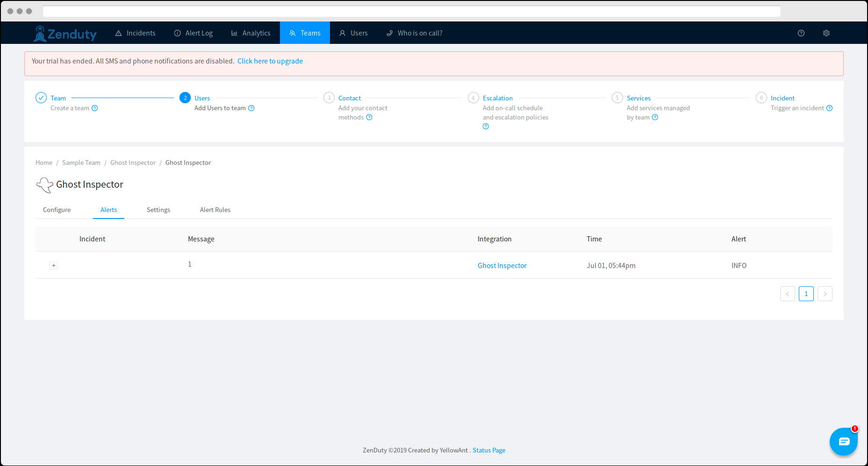Viewport: 868px width, 466px height.
Task: Open the Ghost Inspector breadcrumb link after Sample Team
Action: 133,163
